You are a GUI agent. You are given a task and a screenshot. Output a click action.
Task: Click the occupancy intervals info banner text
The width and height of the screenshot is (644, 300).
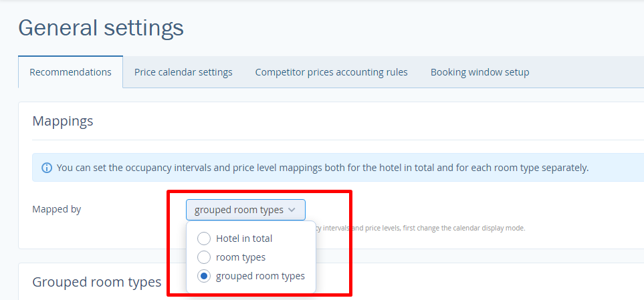tap(322, 168)
